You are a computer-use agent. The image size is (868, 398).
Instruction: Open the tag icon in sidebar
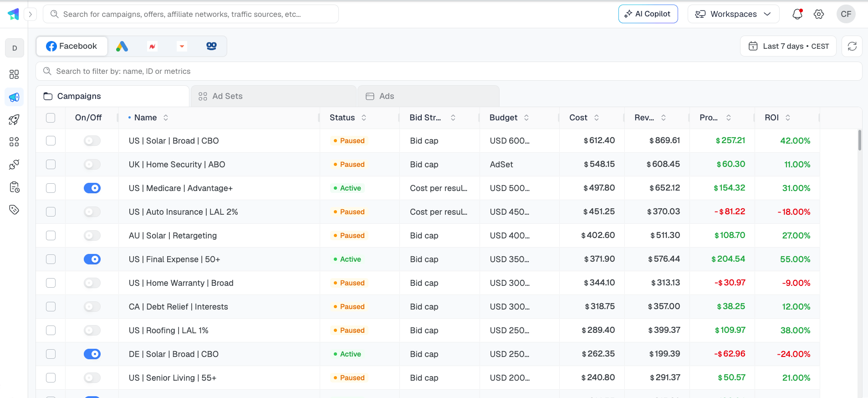[14, 210]
